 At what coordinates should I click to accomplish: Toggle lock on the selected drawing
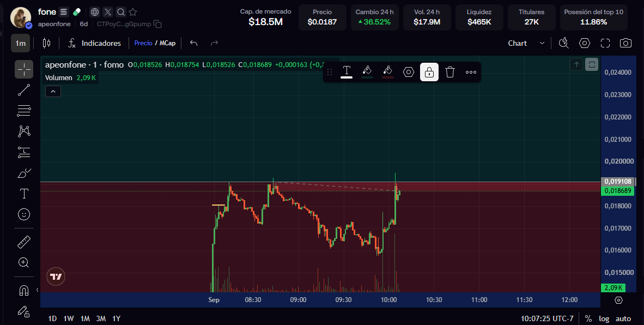[429, 72]
